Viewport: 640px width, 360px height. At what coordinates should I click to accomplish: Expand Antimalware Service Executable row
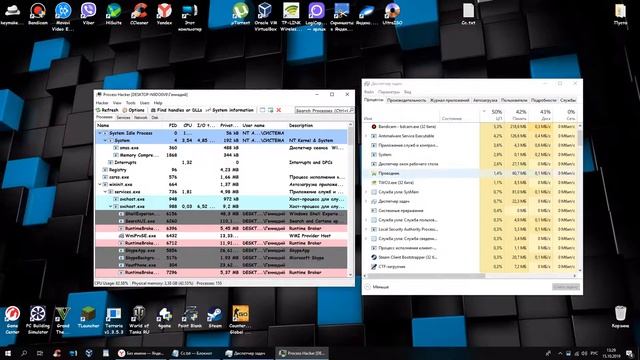[366, 136]
